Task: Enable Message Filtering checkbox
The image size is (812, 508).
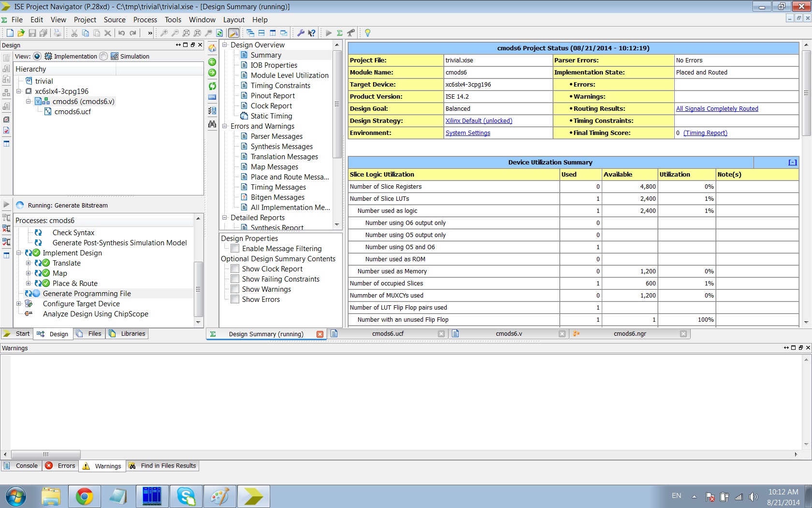Action: 235,249
